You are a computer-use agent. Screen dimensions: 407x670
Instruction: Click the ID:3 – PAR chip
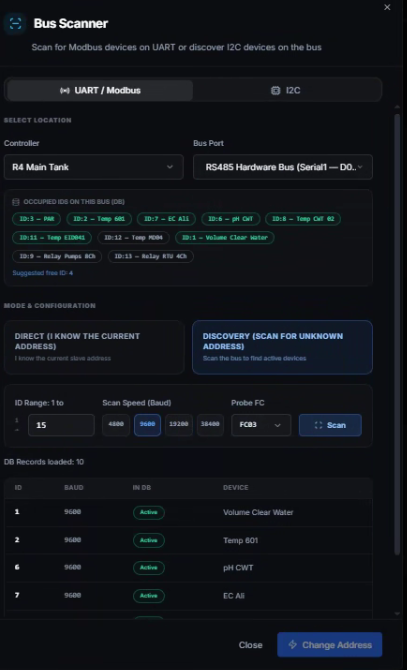click(x=37, y=219)
